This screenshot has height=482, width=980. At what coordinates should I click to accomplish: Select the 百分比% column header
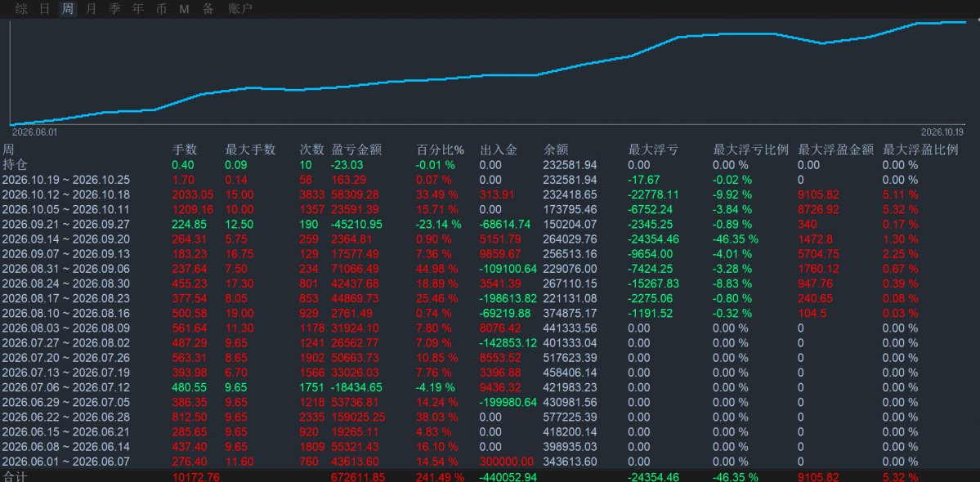[441, 150]
